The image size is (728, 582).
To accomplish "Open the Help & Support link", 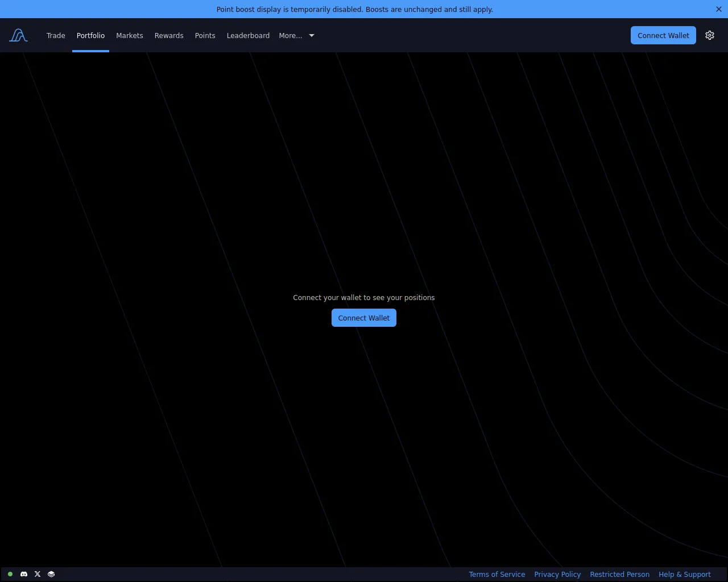I will 684,574.
